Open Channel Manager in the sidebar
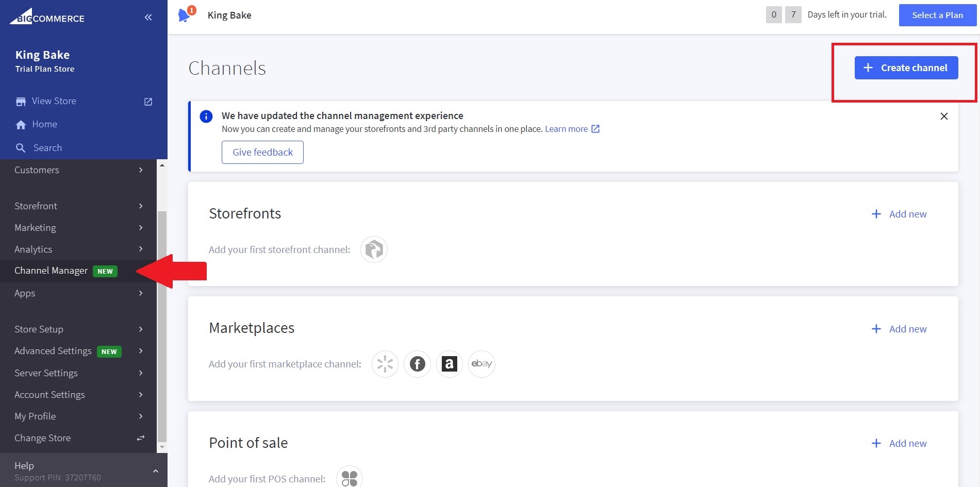 51,271
